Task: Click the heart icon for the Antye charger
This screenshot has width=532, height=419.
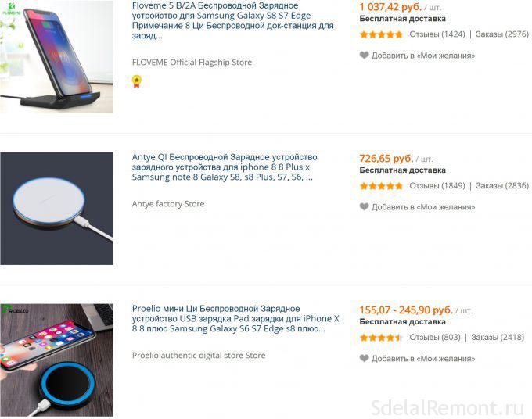Action: click(x=364, y=206)
